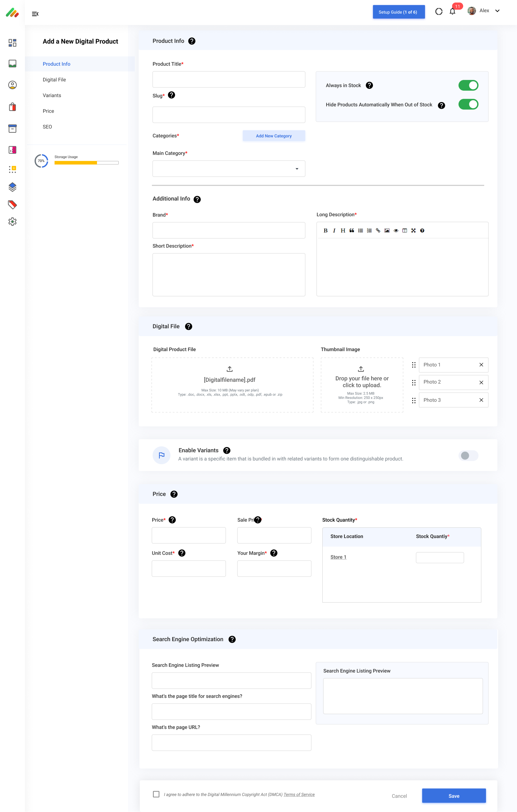Open the settings gear in sidebar

click(x=12, y=222)
